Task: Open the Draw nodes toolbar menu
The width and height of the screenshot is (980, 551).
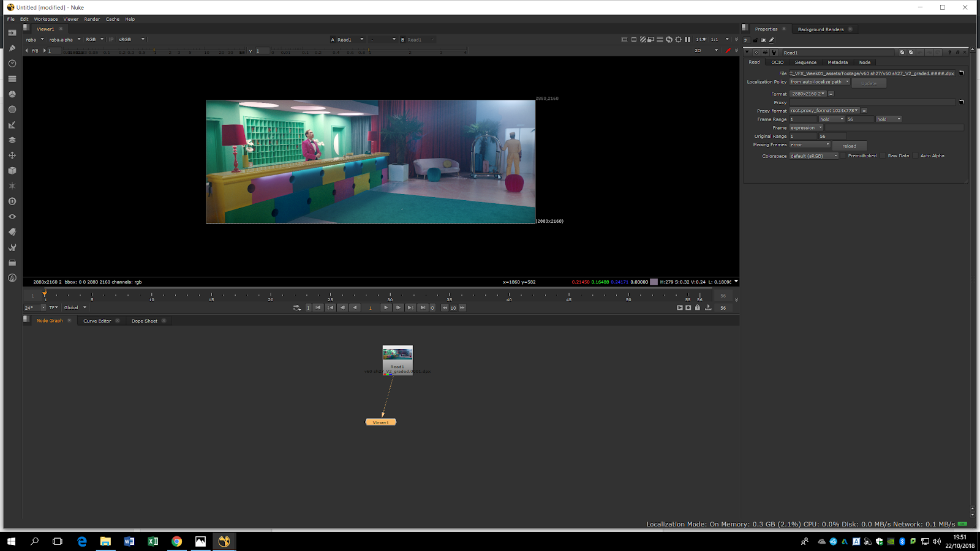Action: tap(12, 48)
